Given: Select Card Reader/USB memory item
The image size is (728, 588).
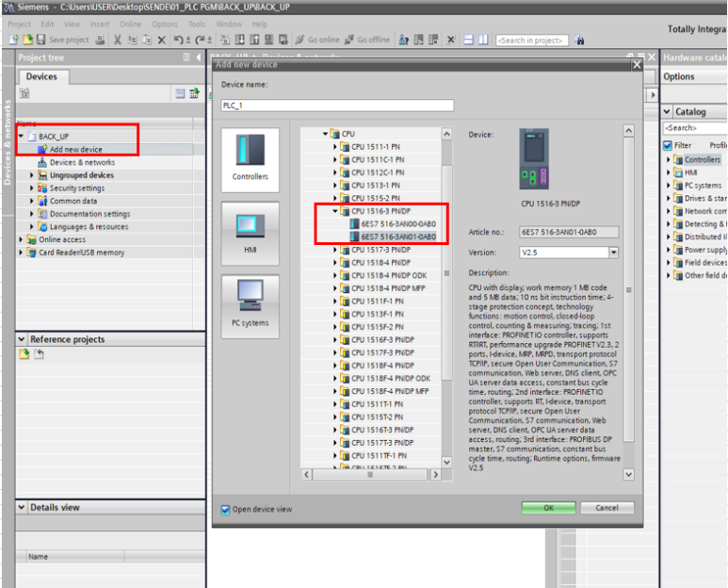Looking at the screenshot, I should click(x=81, y=253).
